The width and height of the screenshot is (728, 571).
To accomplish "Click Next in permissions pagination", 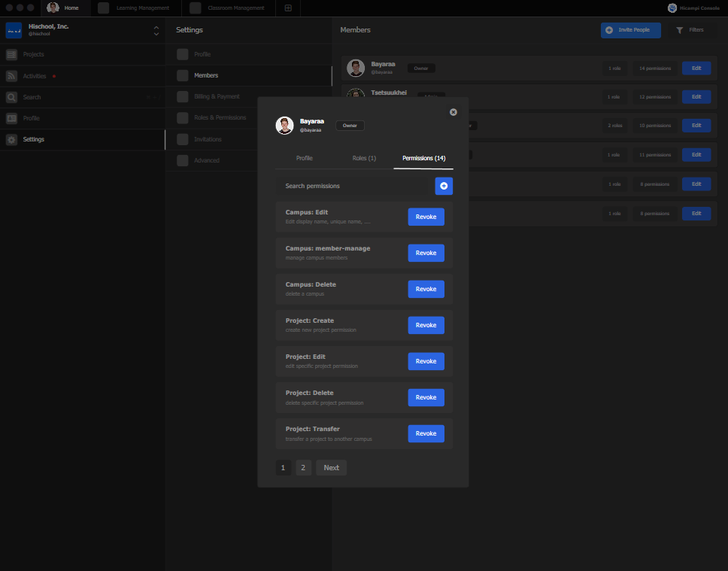I will tap(331, 467).
